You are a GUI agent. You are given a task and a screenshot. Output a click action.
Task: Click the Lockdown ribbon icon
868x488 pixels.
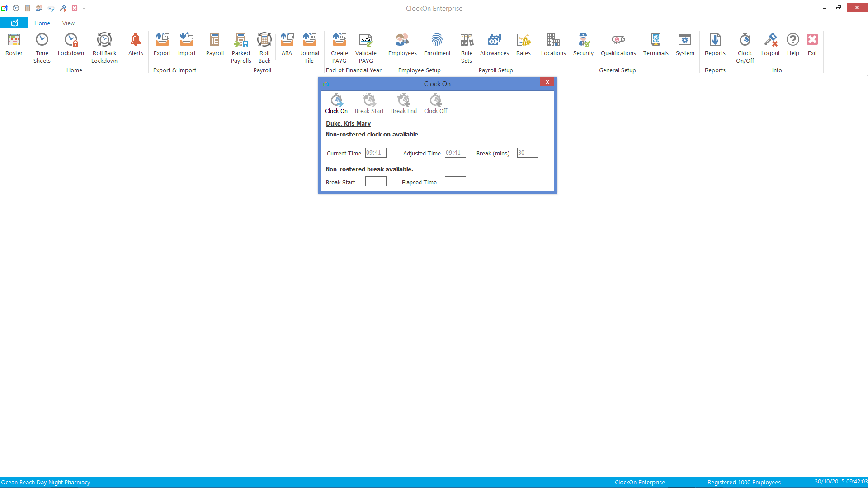[71, 44]
